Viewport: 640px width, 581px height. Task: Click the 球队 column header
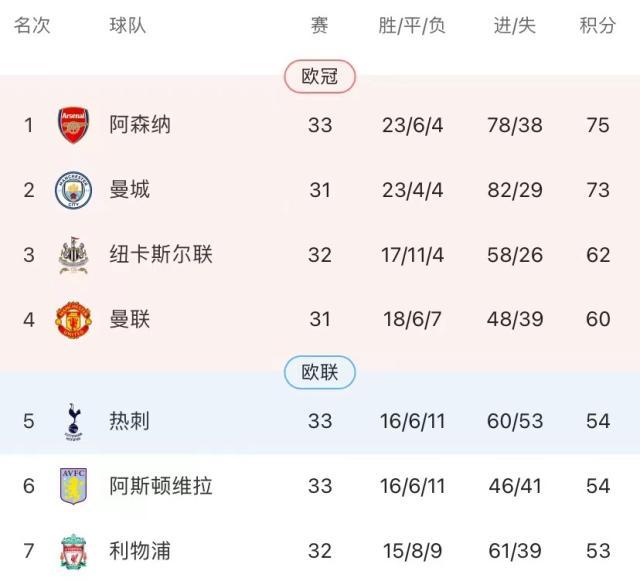[x=128, y=26]
